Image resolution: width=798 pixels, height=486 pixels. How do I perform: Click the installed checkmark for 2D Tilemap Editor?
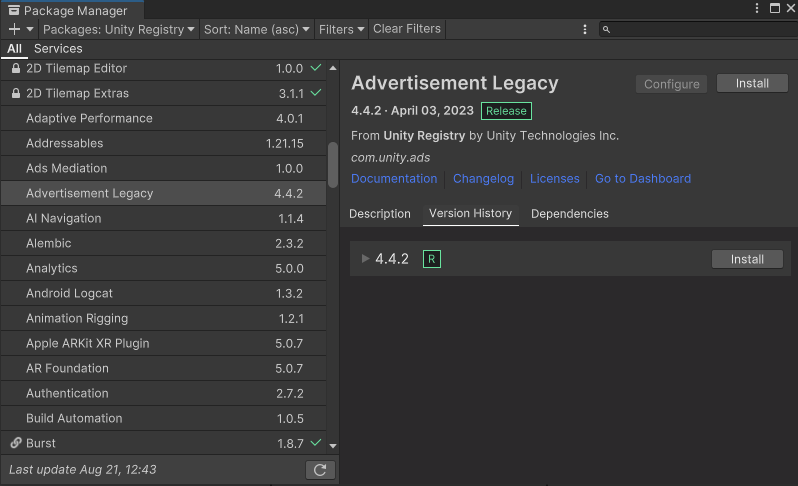pyautogui.click(x=316, y=67)
